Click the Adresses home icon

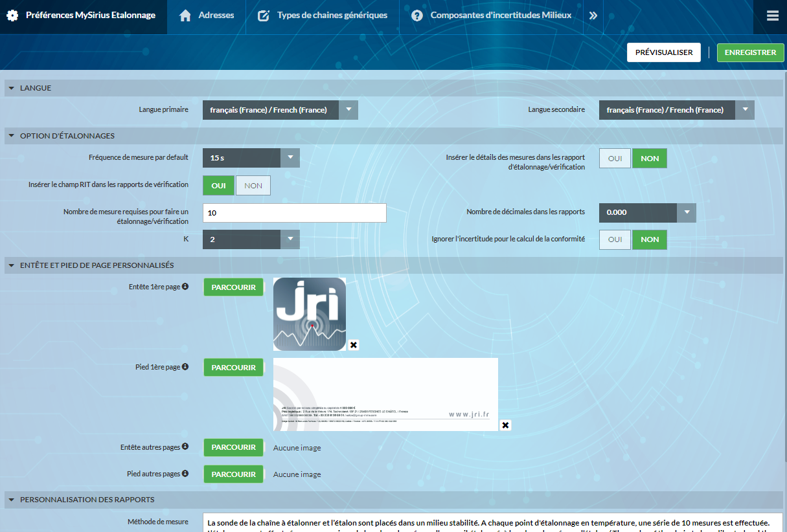185,16
